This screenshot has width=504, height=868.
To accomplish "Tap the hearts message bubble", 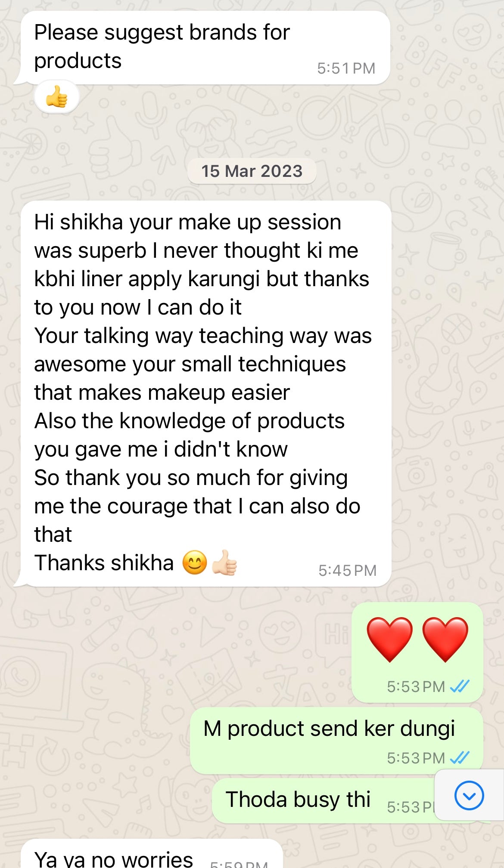I will click(417, 652).
